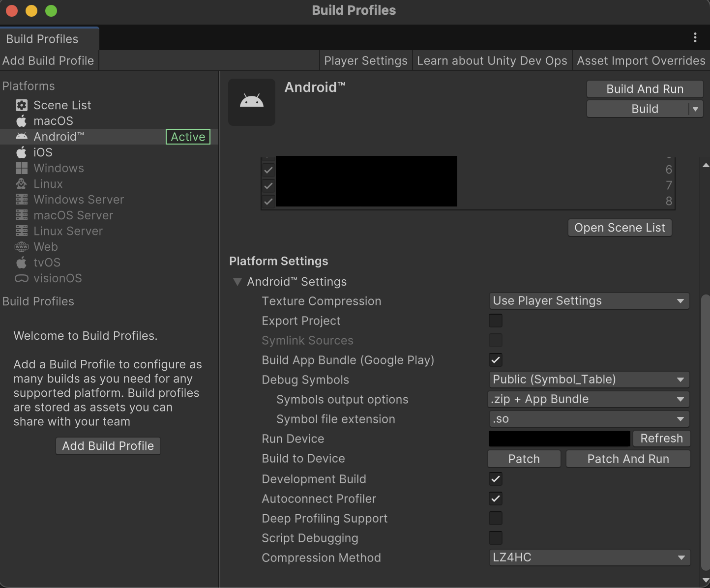Screen dimensions: 710x588
Task: Click the Windows logo icon
Action: 22,168
